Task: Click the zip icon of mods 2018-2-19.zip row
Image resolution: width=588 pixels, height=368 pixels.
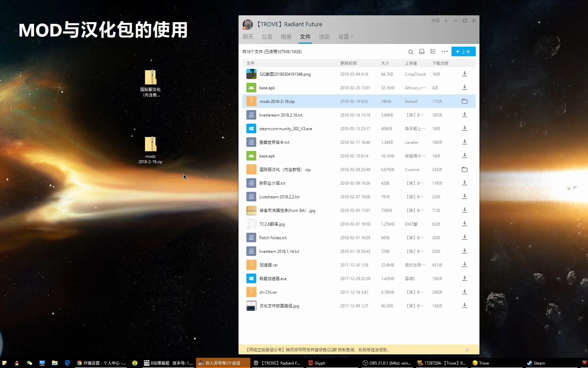Action: coord(251,101)
